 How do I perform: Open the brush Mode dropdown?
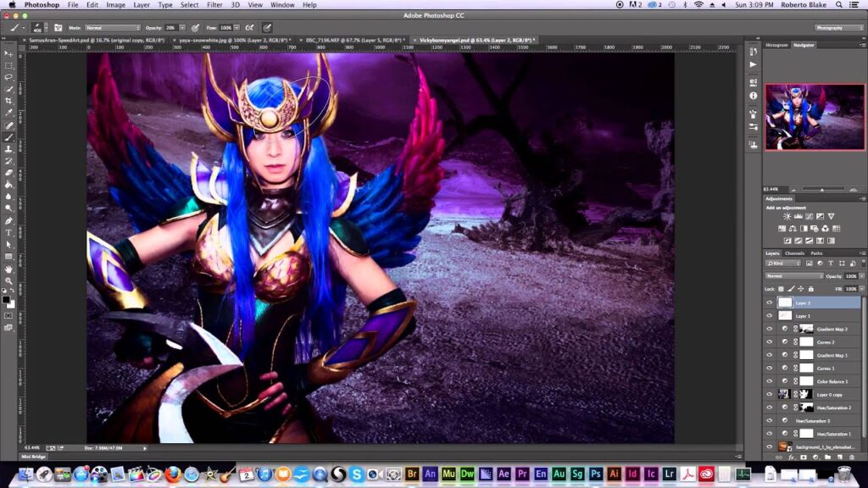pos(113,28)
